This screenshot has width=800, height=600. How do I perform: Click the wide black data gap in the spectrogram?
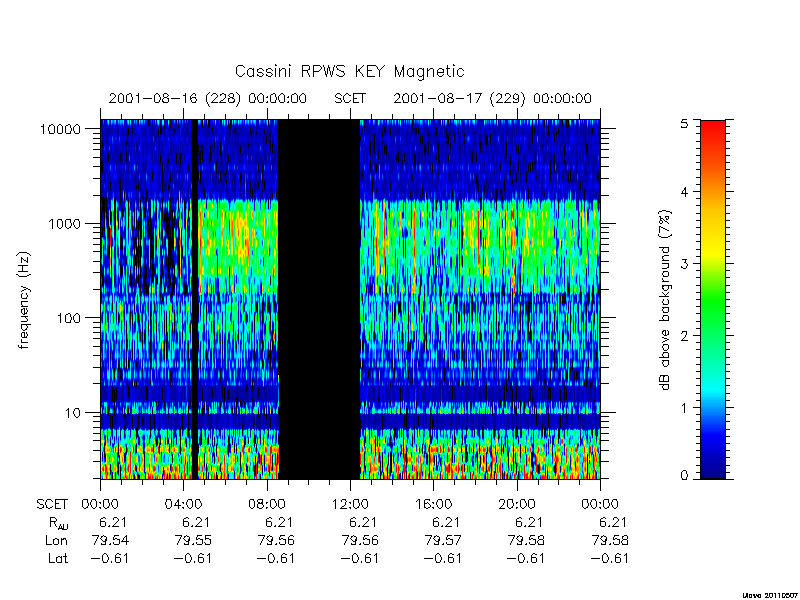coord(319,299)
